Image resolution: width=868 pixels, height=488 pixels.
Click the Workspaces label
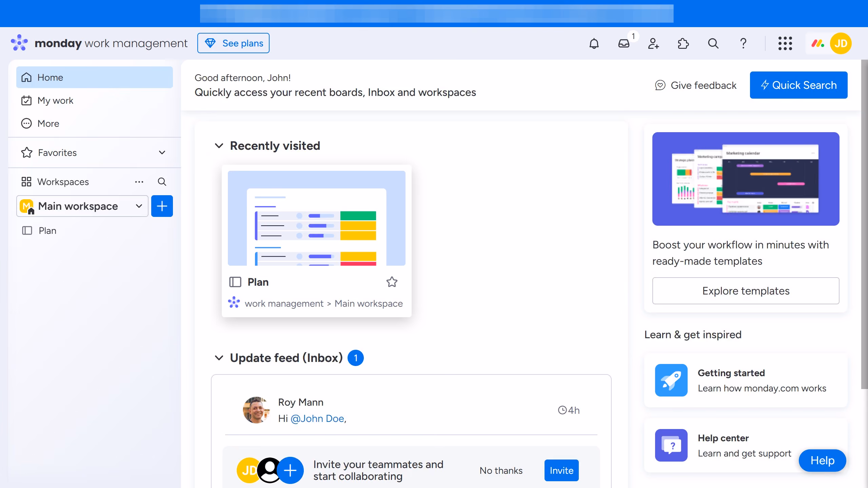pos(63,182)
